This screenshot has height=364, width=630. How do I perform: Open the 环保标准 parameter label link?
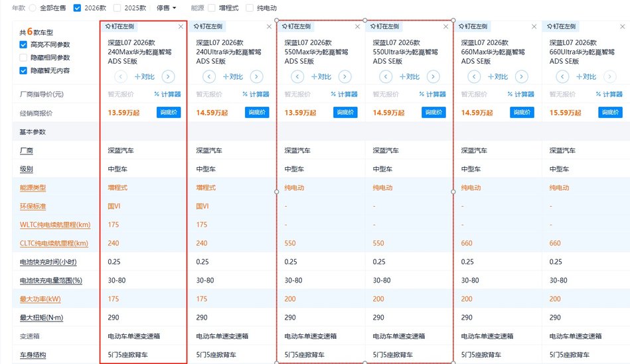(33, 206)
